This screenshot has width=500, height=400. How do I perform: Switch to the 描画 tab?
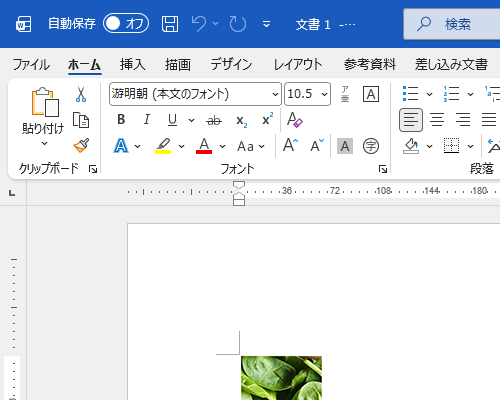[178, 64]
